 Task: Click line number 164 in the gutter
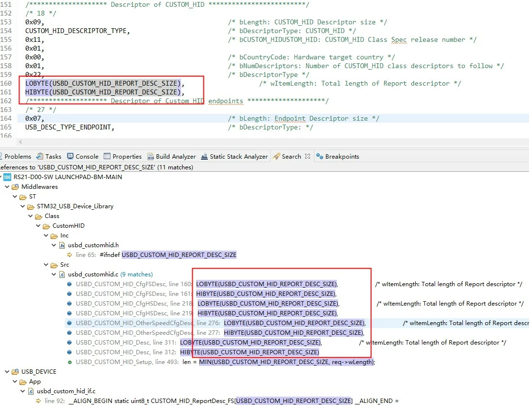point(6,118)
